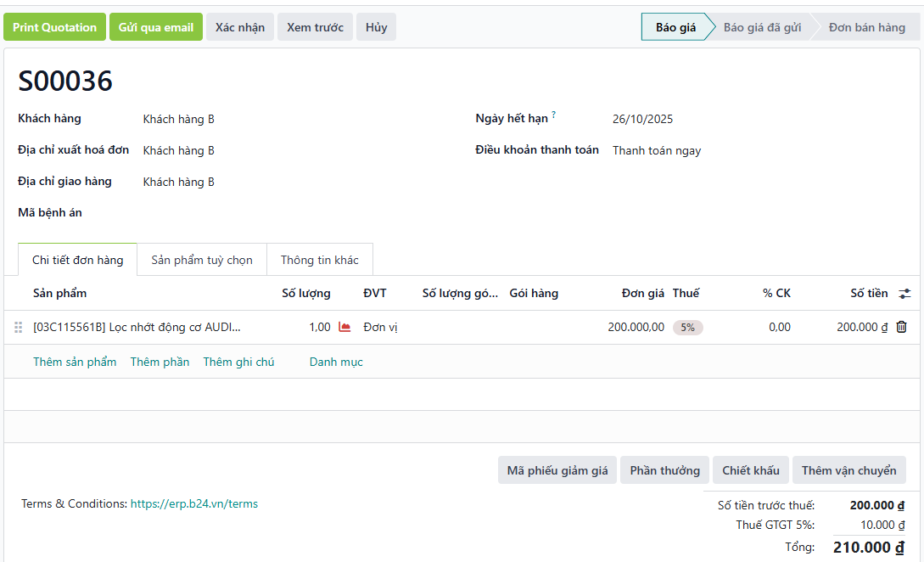Open the Thông tin khác tab
924x562 pixels.
pyautogui.click(x=319, y=260)
